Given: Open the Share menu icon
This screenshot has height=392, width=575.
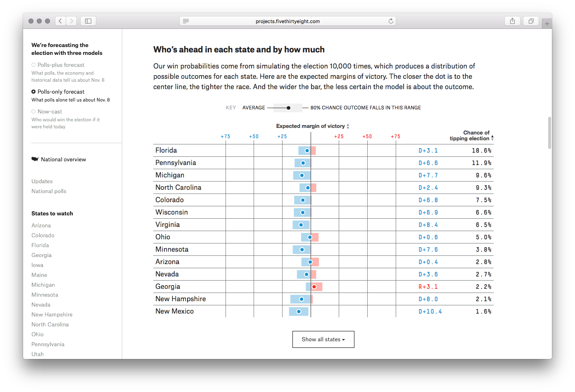Looking at the screenshot, I should coord(512,21).
